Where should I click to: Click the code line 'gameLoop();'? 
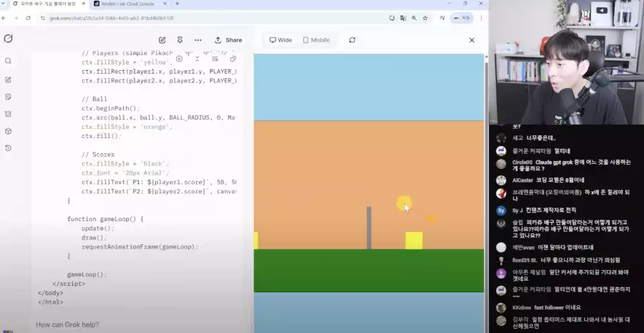pyautogui.click(x=87, y=274)
